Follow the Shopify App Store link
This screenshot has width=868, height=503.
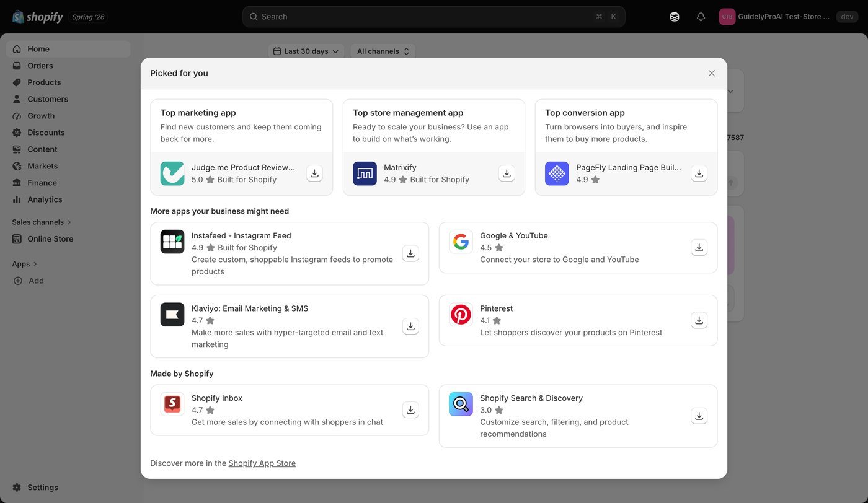tap(262, 463)
